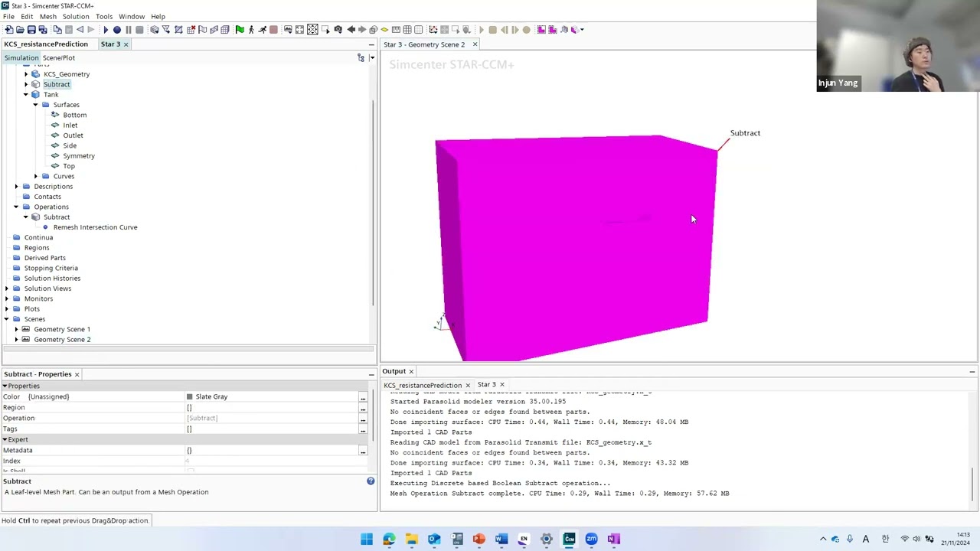Collapse the Surfaces folder under Tank
This screenshot has height=551, width=980.
click(x=35, y=105)
